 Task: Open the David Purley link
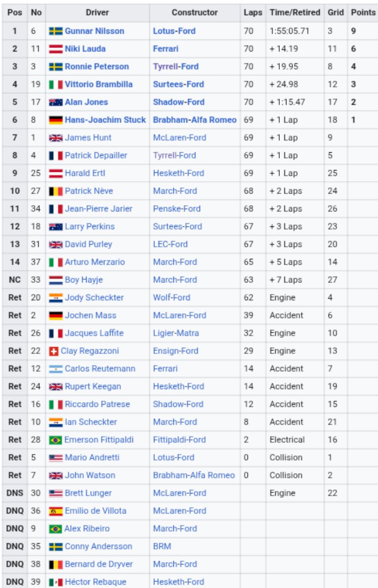coord(89,244)
